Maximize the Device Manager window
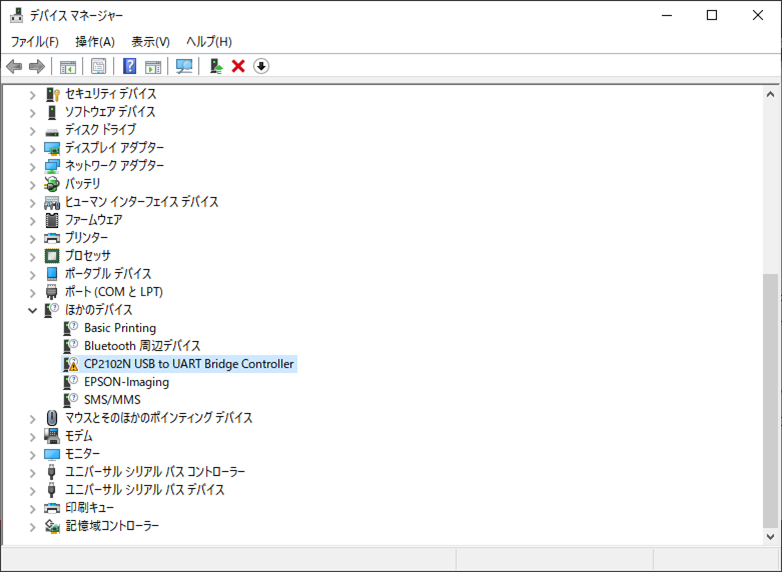The height and width of the screenshot is (572, 782). click(x=712, y=15)
